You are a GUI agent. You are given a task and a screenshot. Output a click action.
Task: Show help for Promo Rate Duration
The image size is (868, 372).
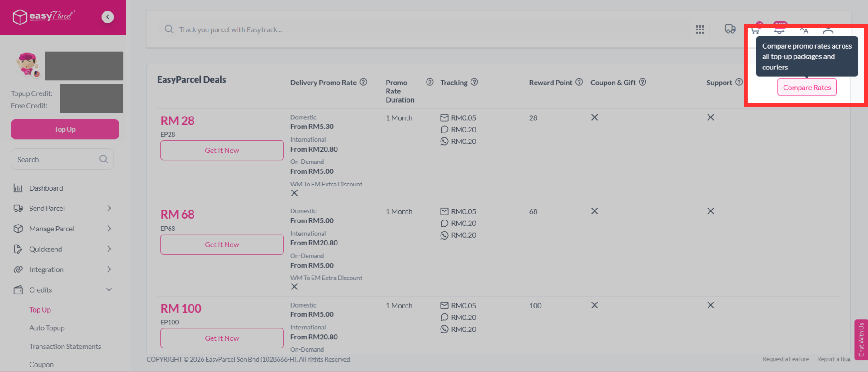pos(430,82)
